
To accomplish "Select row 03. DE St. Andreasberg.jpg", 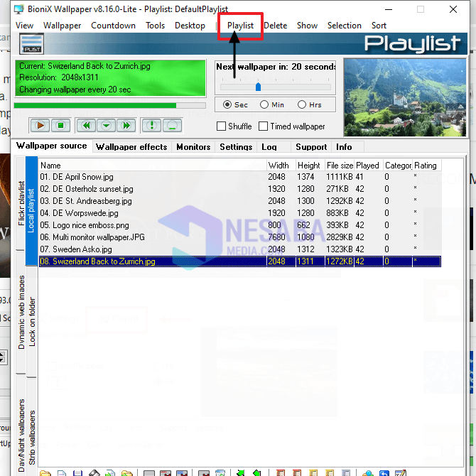I will click(x=240, y=201).
